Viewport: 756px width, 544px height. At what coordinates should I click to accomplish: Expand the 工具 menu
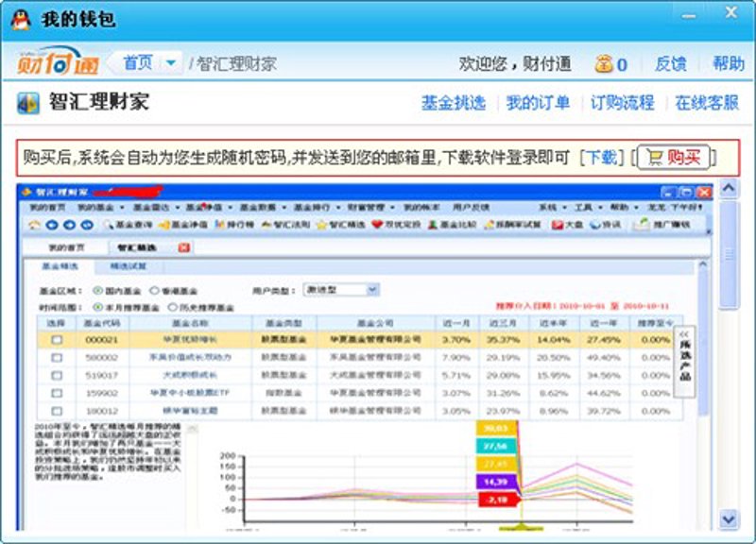click(x=588, y=207)
